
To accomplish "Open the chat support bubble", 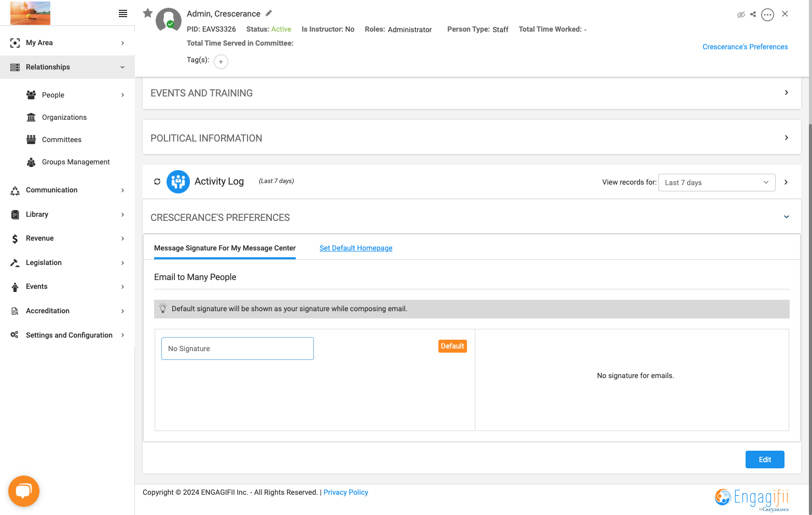I will 24,491.
